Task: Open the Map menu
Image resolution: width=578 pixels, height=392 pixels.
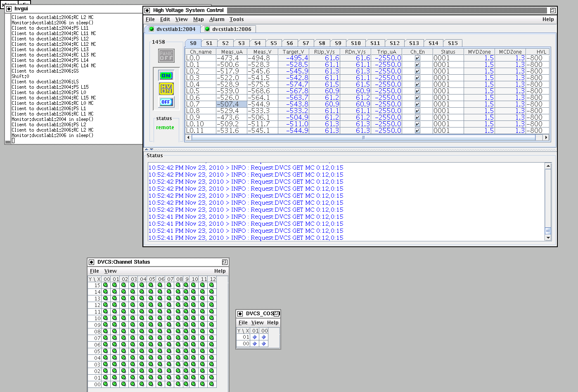Action: 198,19
